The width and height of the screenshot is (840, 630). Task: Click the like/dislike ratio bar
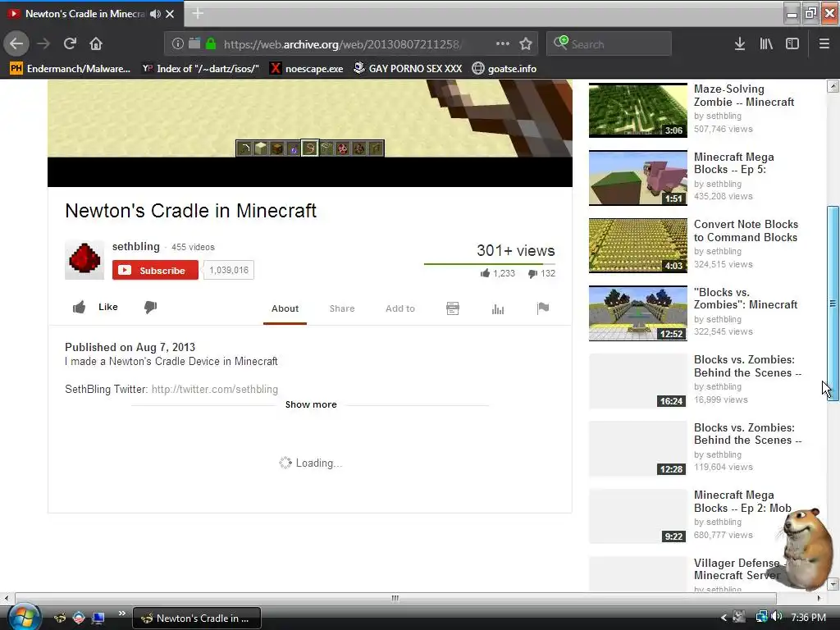coord(490,264)
